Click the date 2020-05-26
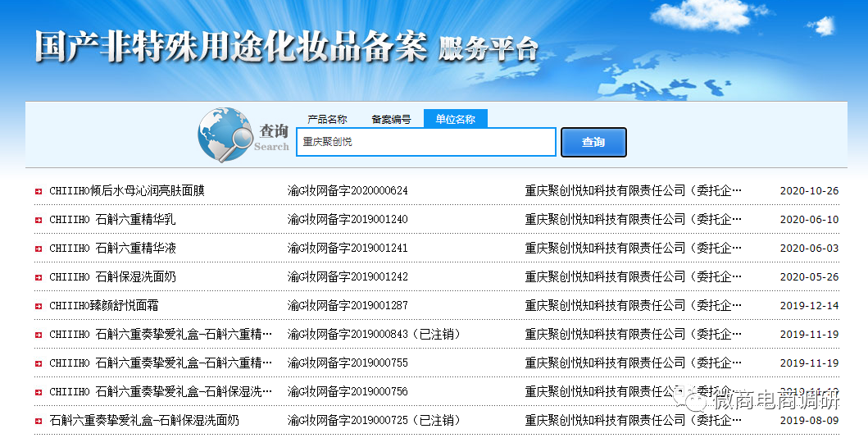Screen dimensions: 868x438 coord(809,277)
